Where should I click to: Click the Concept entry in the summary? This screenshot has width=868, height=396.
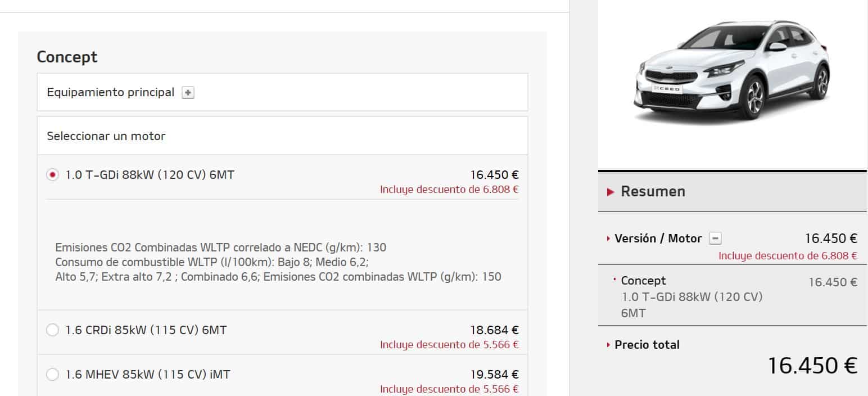coord(643,281)
